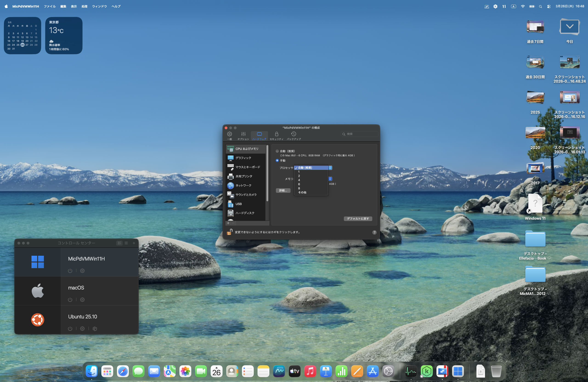Viewport: 588px width, 382px height.
Task: Open the メモリ dropdown stepper arrows
Action: pos(330,179)
